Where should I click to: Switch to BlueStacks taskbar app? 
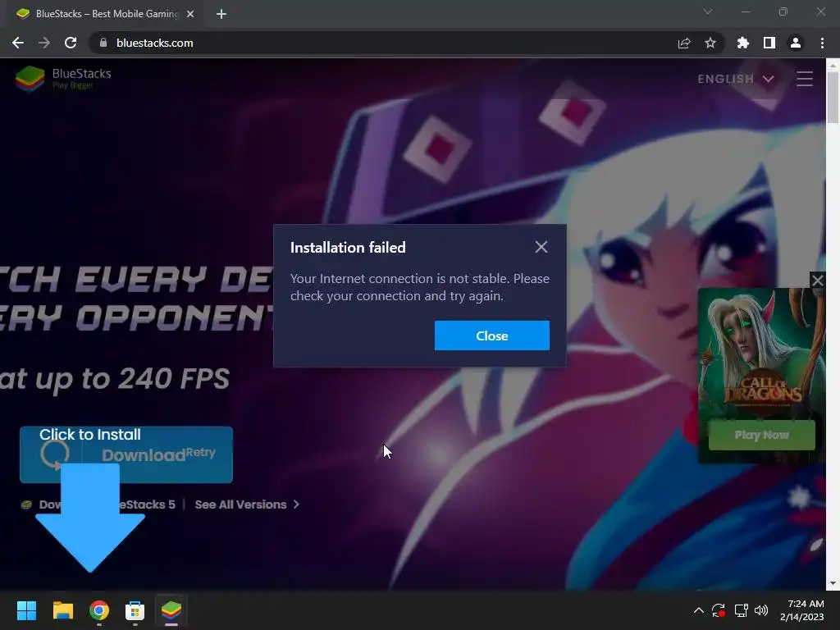click(171, 610)
